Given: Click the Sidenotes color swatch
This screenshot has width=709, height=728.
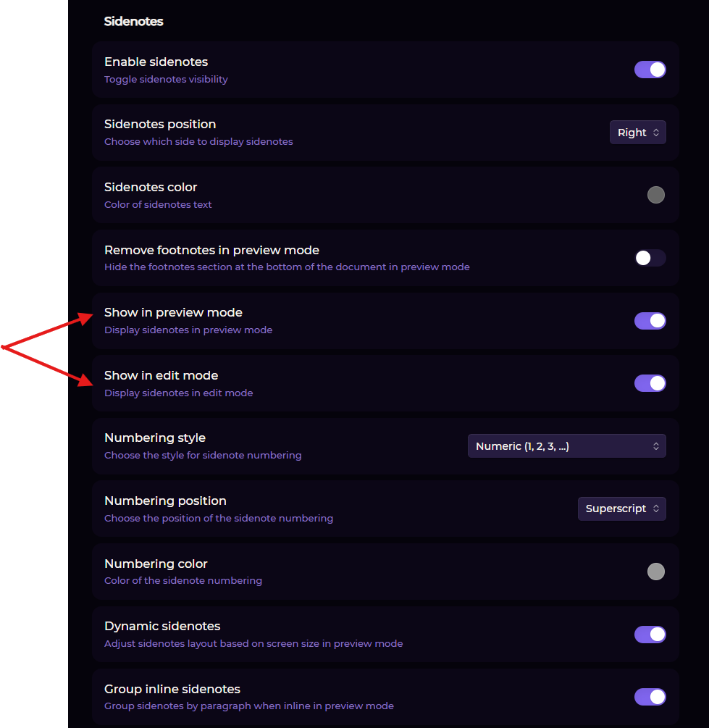Looking at the screenshot, I should 655,195.
